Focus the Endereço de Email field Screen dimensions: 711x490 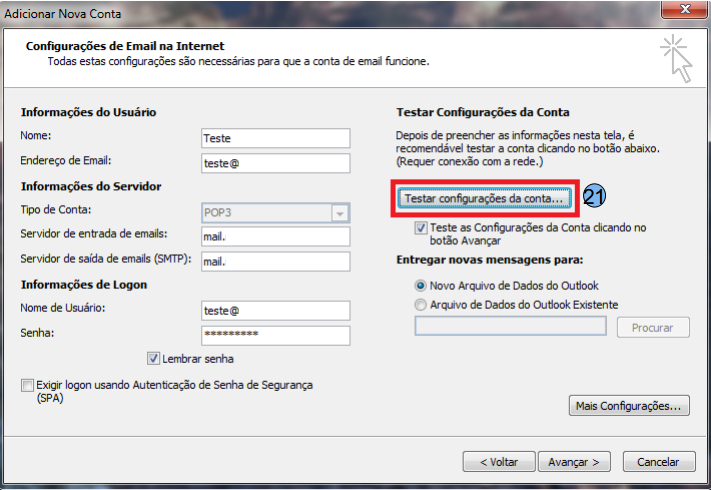(x=274, y=162)
